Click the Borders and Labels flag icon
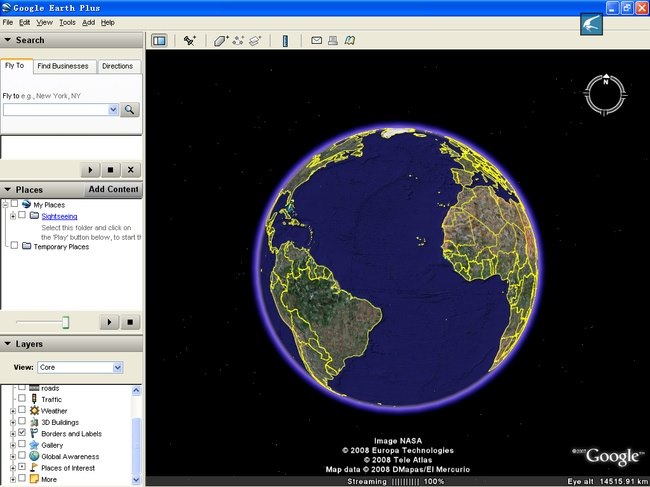The width and height of the screenshot is (650, 487). pos(34,434)
